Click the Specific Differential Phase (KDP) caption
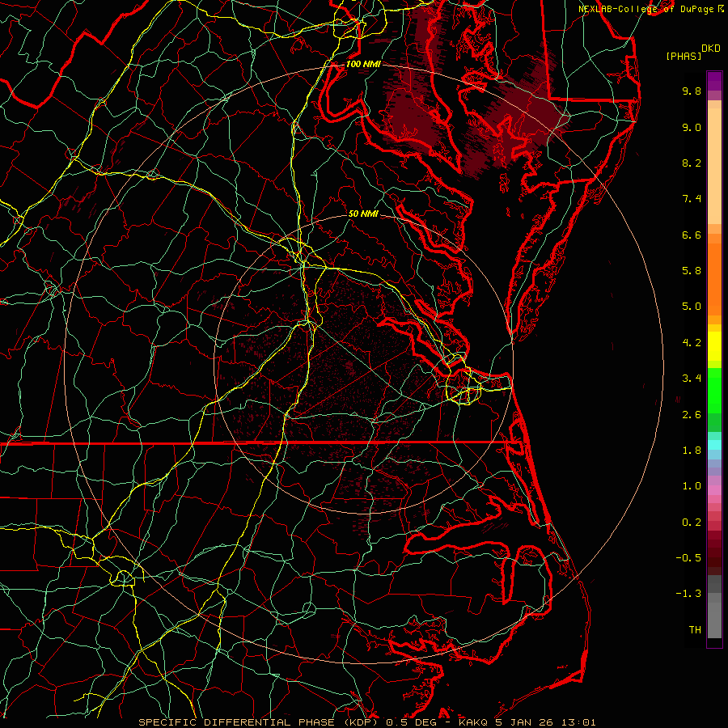This screenshot has width=728, height=728. [x=258, y=722]
